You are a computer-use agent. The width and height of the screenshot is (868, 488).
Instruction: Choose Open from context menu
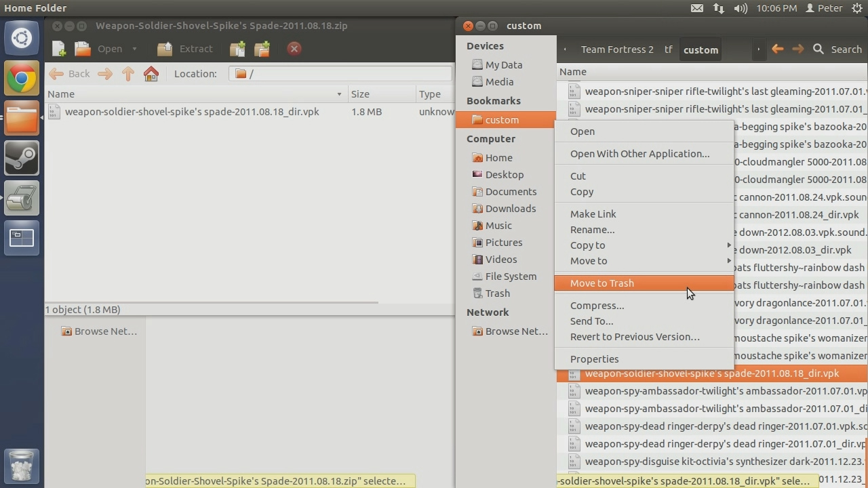click(644, 131)
